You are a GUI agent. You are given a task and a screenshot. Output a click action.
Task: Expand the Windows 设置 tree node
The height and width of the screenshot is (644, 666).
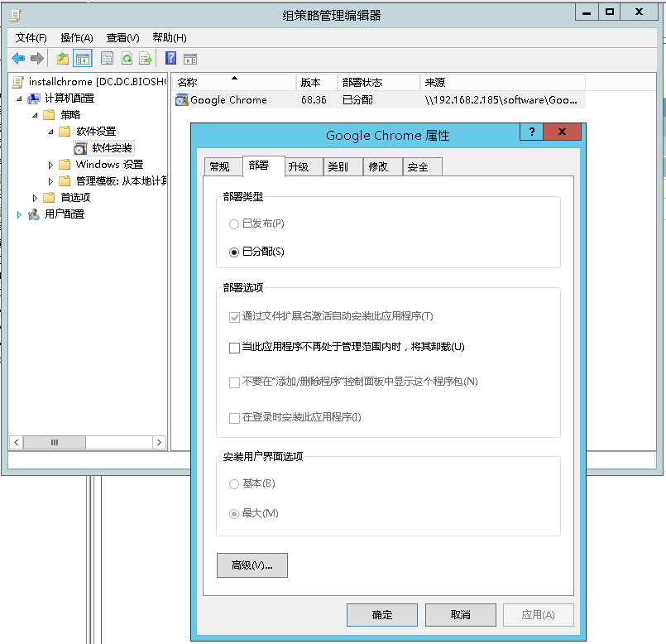coord(50,165)
